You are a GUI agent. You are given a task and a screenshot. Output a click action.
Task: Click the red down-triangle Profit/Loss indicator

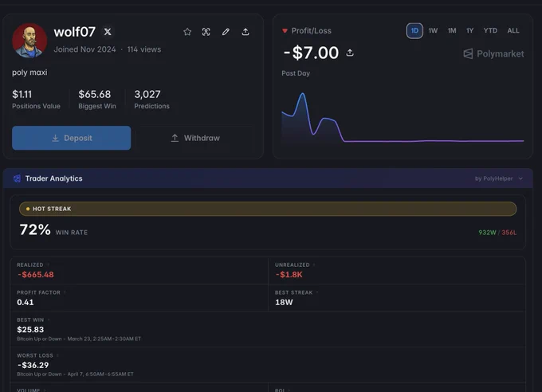pos(285,31)
